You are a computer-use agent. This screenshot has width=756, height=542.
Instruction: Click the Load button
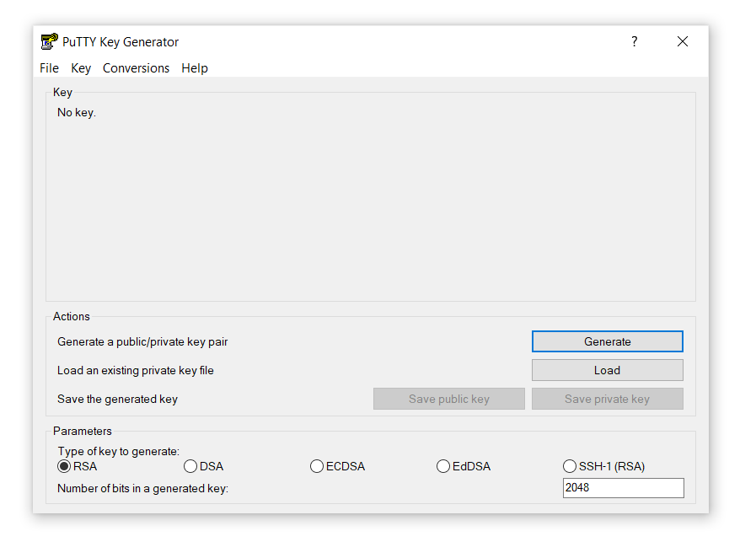608,370
